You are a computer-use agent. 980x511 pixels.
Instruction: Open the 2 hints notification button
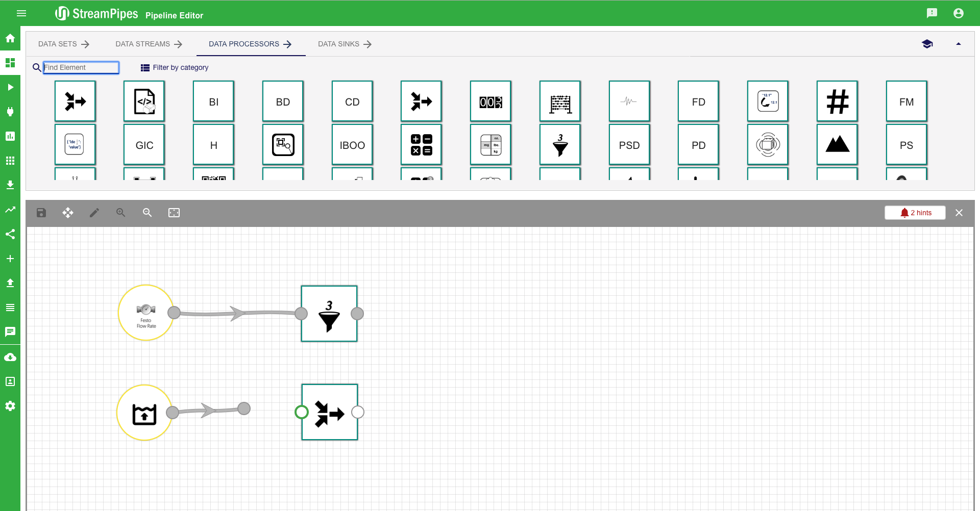(915, 213)
